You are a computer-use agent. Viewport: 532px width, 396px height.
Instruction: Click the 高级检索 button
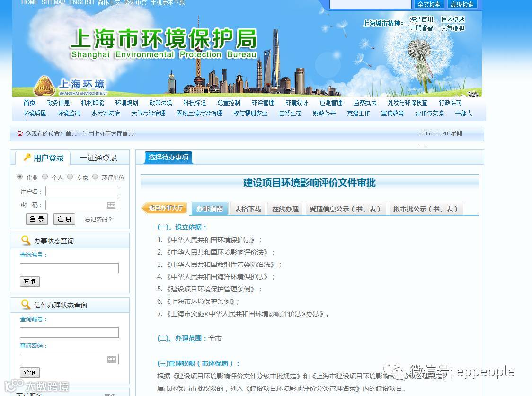pyautogui.click(x=462, y=4)
